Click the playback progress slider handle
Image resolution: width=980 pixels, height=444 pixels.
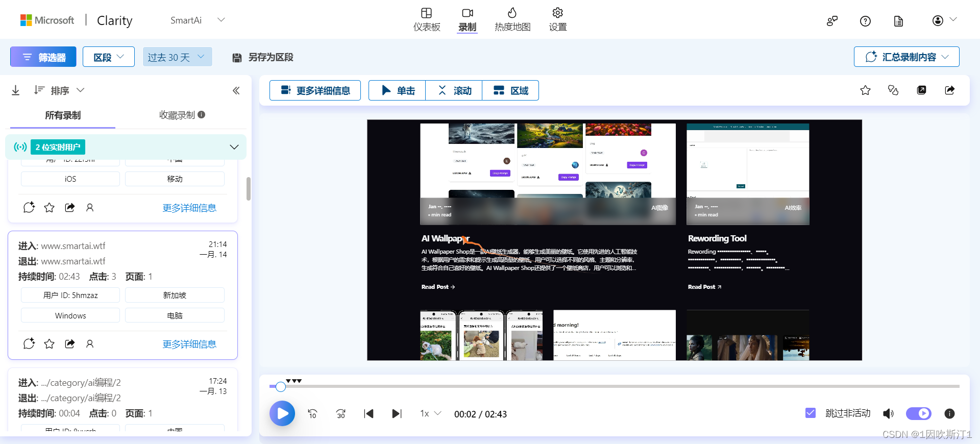[280, 387]
